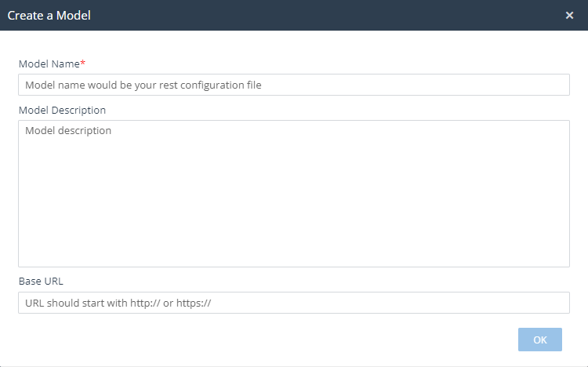This screenshot has height=367, width=588.
Task: Click the "Create a Model" dialog title
Action: [x=49, y=15]
